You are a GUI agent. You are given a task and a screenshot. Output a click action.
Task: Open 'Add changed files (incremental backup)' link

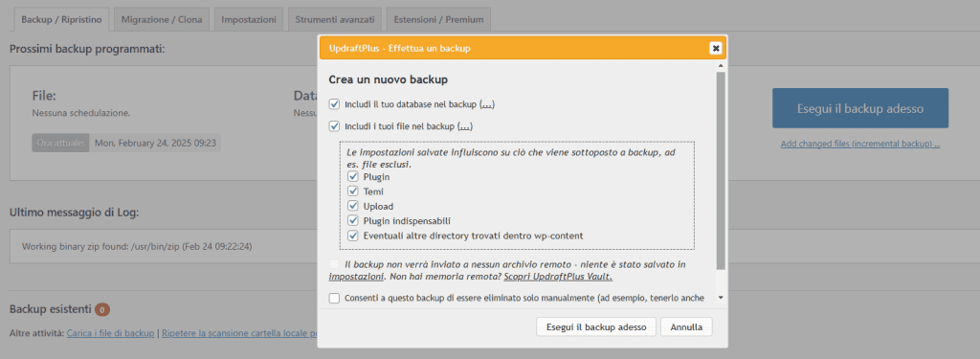pos(860,145)
